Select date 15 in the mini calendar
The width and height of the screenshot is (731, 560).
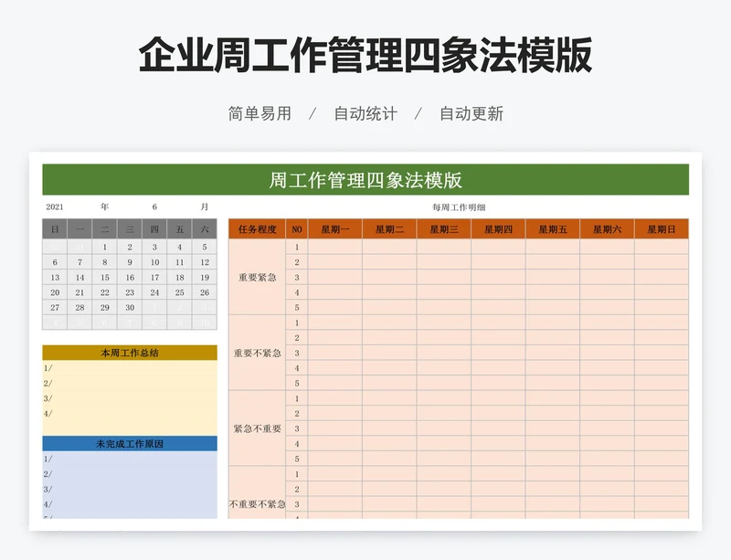(105, 277)
